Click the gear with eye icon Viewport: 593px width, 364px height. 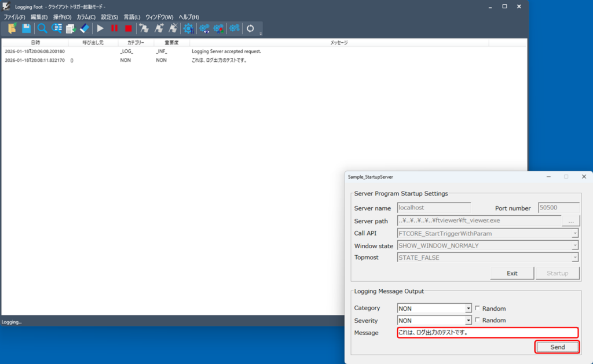204,28
